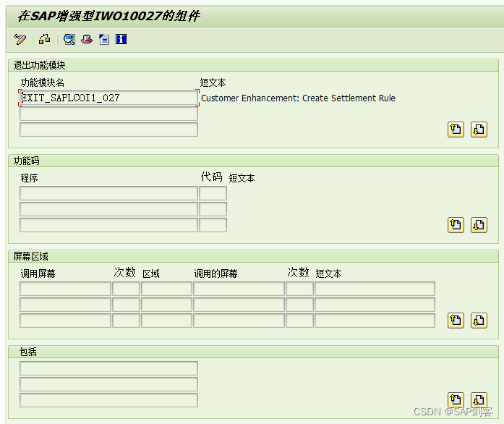This screenshot has height=424, width=504.
Task: Click the third 代码 input field
Action: coord(213,225)
